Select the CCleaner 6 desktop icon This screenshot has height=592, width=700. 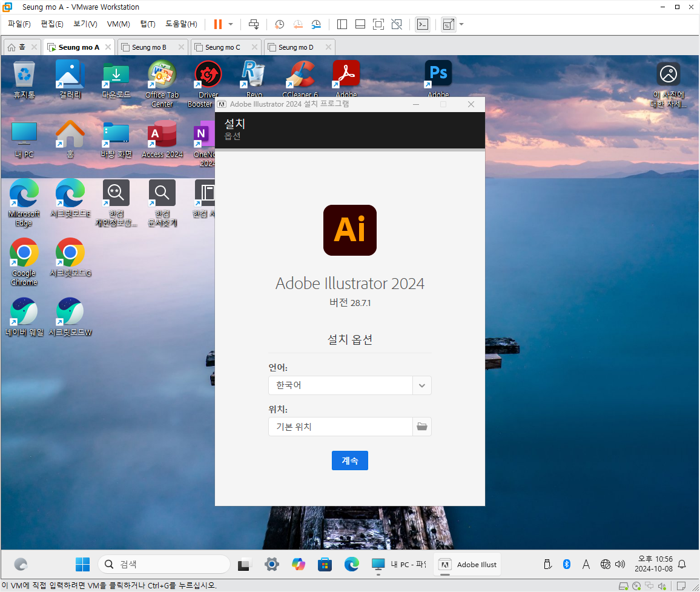(x=300, y=79)
